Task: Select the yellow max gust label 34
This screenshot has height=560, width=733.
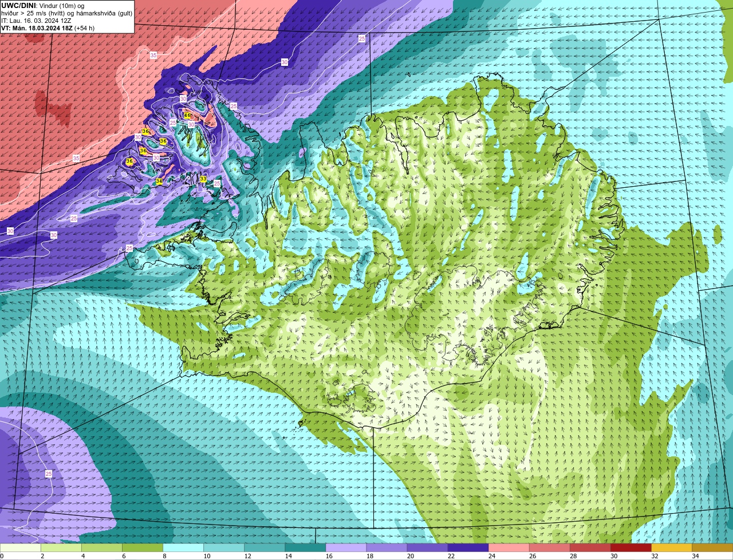Action: click(x=159, y=182)
